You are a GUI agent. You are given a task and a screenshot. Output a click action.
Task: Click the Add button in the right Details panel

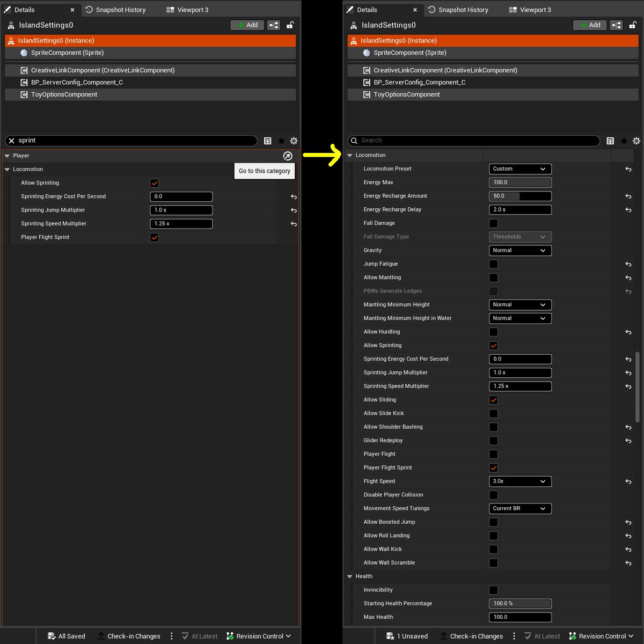pyautogui.click(x=590, y=25)
